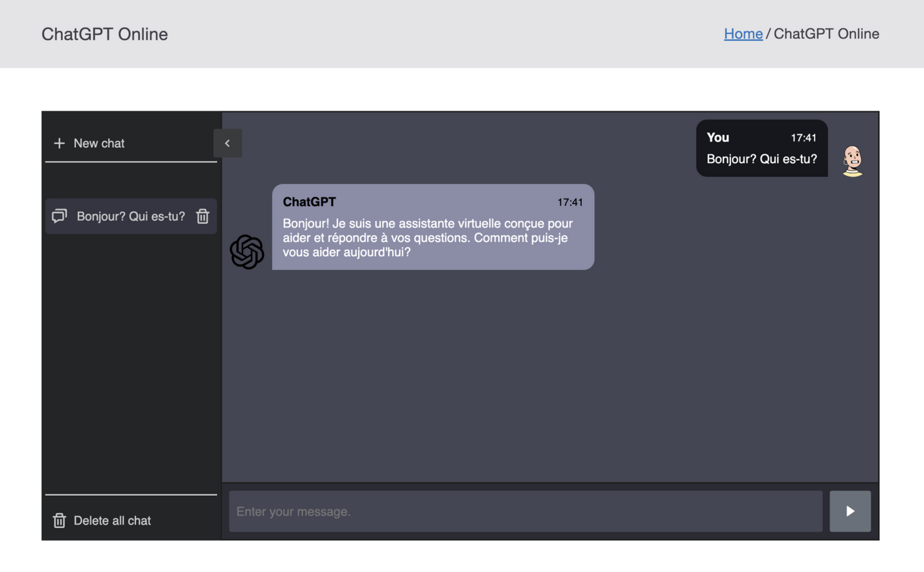Delete the "Bonjour? Qui es-tu?" chat via trash icon
The width and height of the screenshot is (924, 572).
click(203, 216)
